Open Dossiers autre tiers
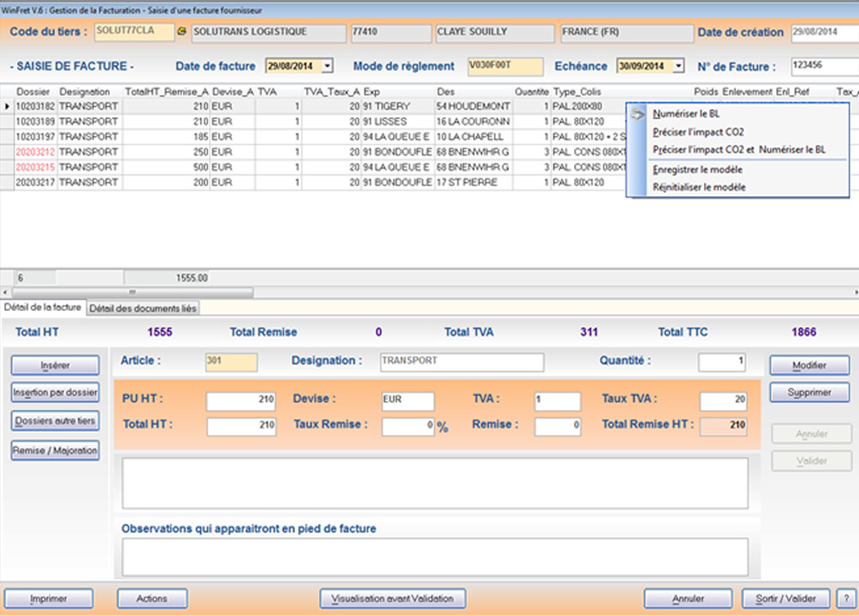 click(56, 421)
